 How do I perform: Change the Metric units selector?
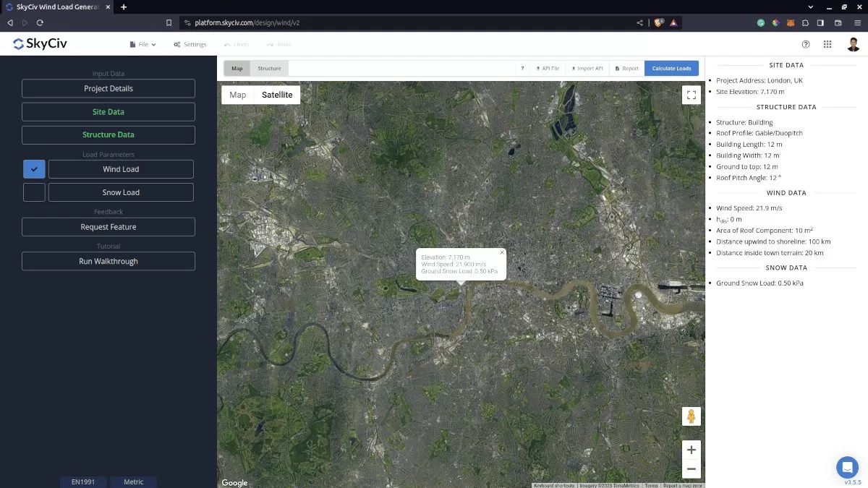[134, 481]
